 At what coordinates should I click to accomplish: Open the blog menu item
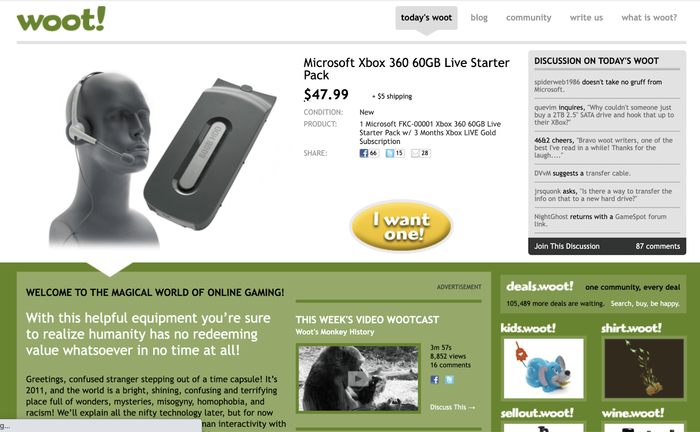click(479, 18)
